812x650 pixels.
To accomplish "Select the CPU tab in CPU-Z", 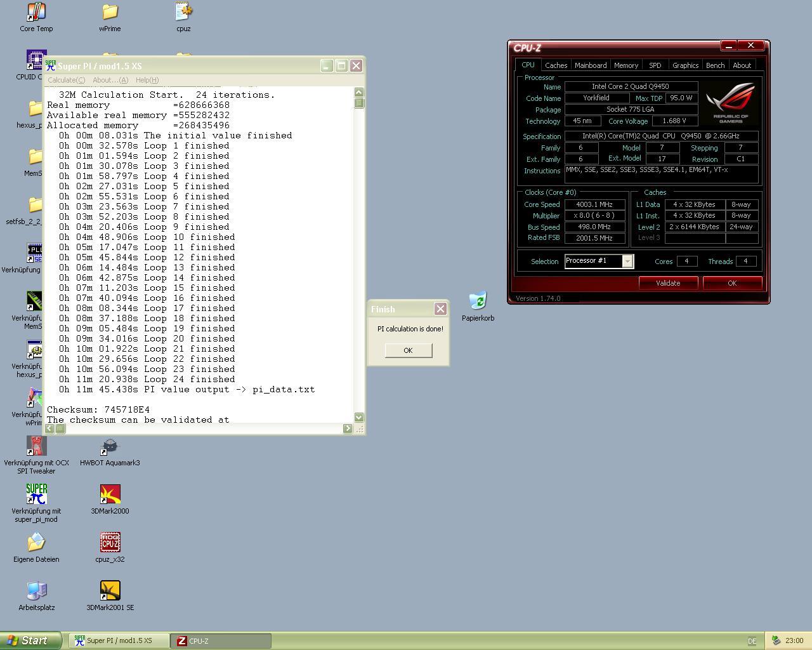I will (528, 65).
